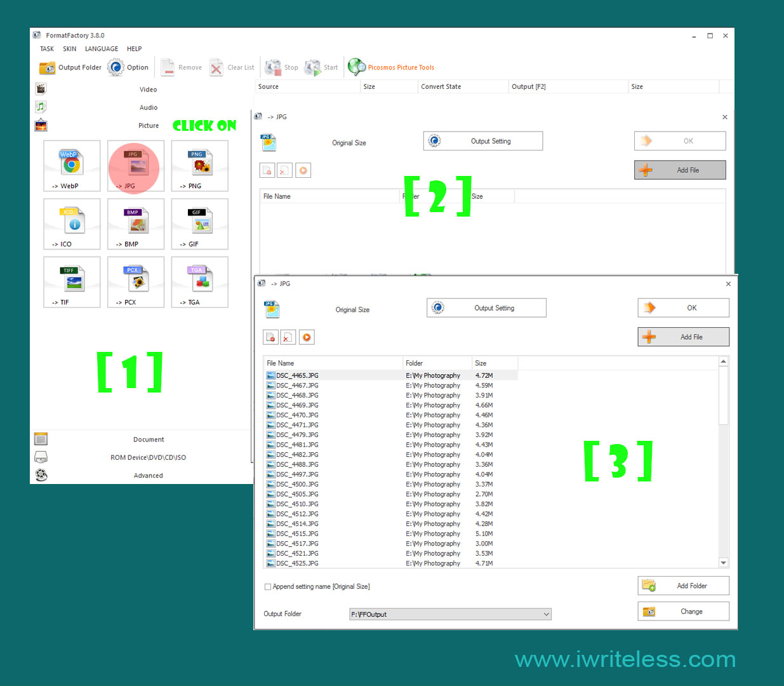Click the file list scroll-up arrow
This screenshot has width=784, height=686.
[723, 361]
